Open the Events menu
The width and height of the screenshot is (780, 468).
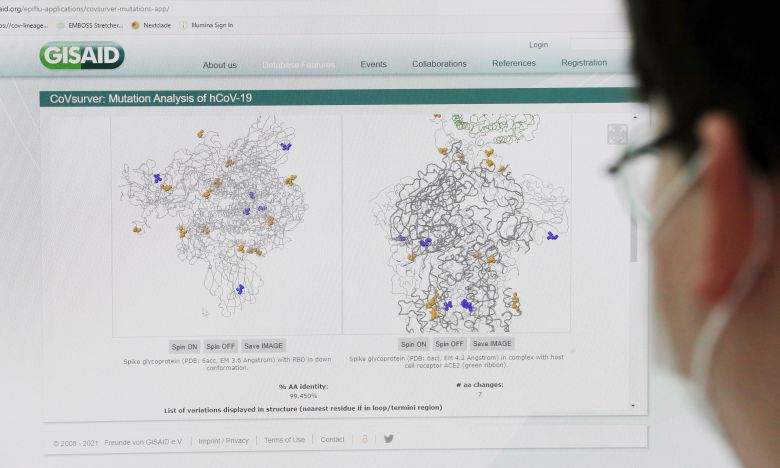click(x=373, y=64)
